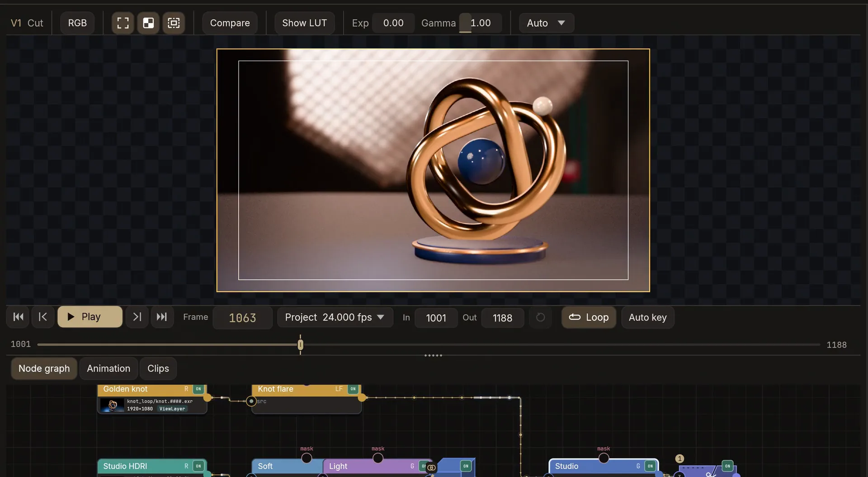Select the Knot flare node title

[x=275, y=389]
